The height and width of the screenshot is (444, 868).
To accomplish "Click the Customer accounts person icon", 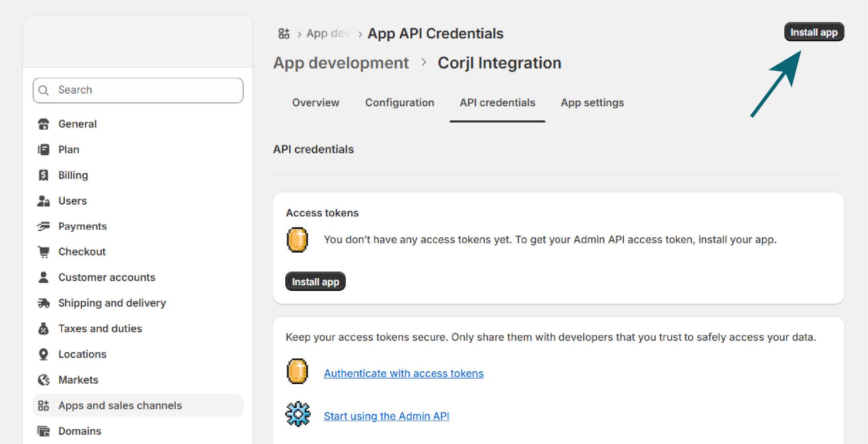I will tap(43, 277).
